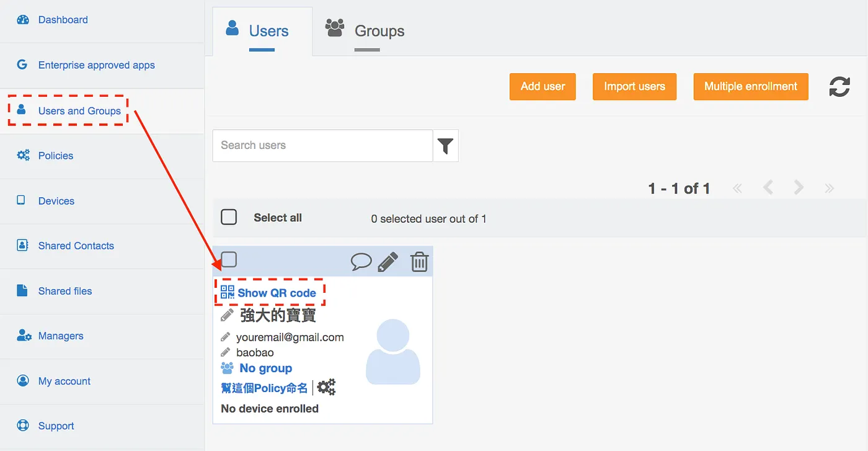Click the Multiple enrollment button
This screenshot has height=451, width=868.
point(751,87)
